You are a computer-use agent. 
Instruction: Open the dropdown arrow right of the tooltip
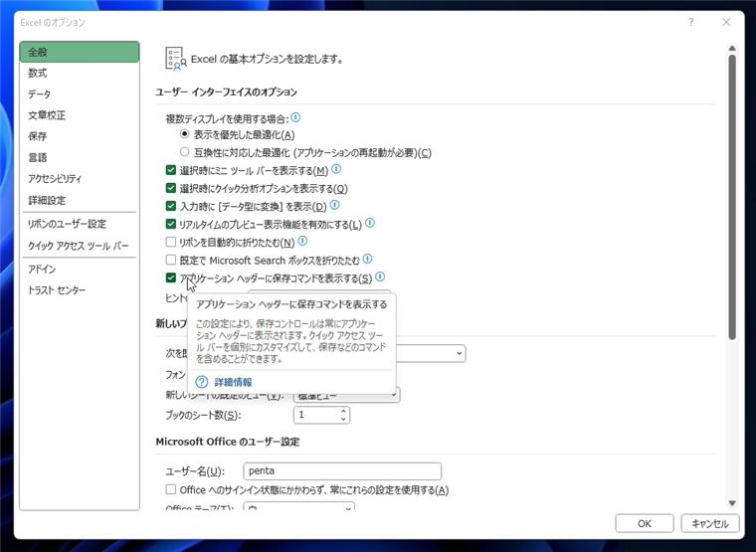[459, 353]
